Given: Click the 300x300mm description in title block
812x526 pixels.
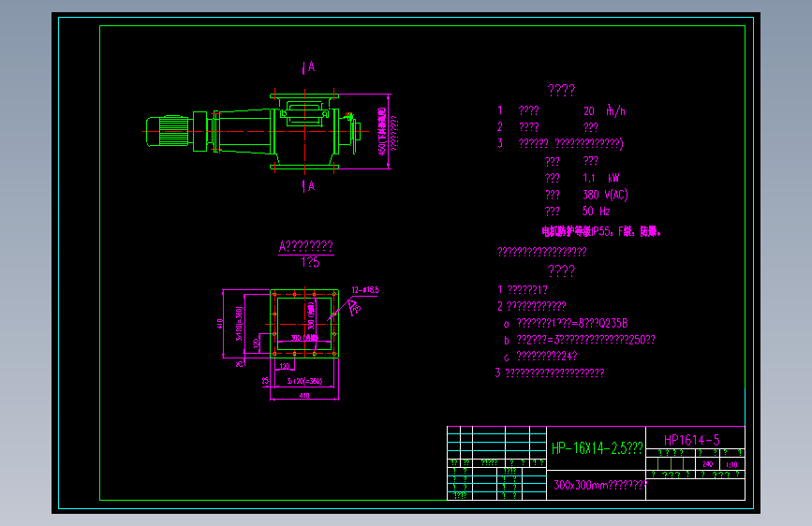Looking at the screenshot, I should coord(600,485).
